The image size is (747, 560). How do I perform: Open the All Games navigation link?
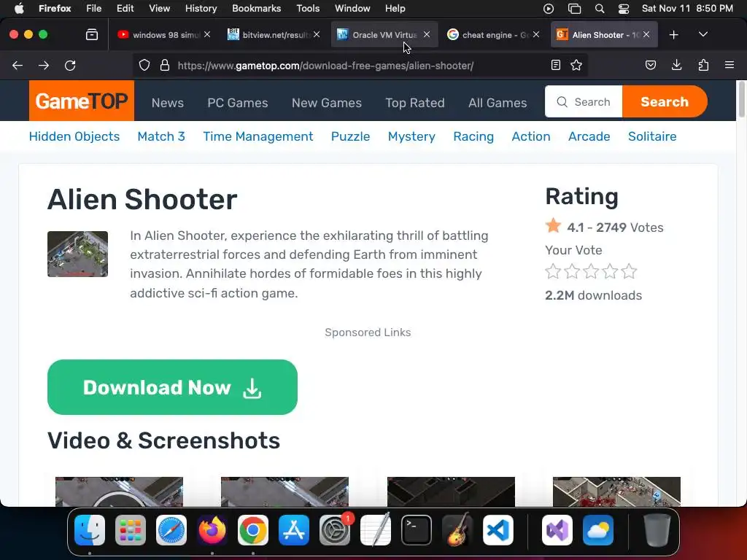(498, 103)
